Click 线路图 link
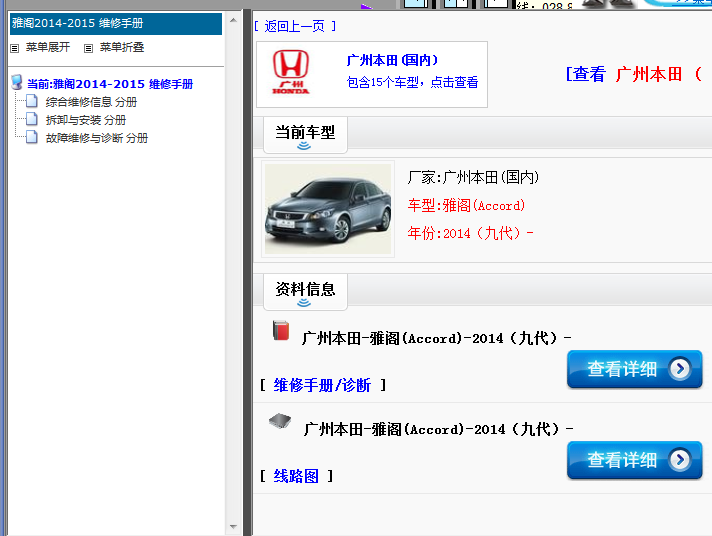This screenshot has width=712, height=536. click(296, 476)
